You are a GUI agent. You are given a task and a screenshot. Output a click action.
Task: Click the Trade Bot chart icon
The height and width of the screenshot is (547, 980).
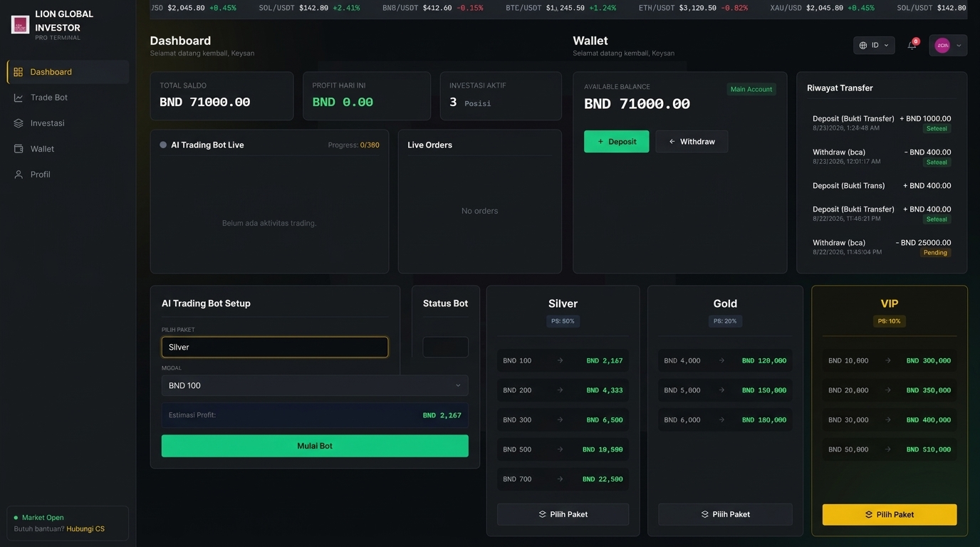[19, 98]
